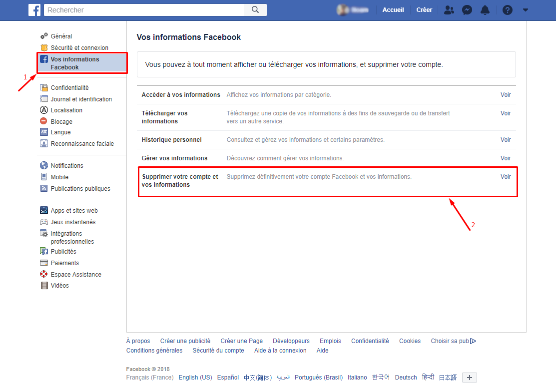Screen dimensions: 556x392
Task: Switch language to Português (Brasil)
Action: (x=318, y=378)
